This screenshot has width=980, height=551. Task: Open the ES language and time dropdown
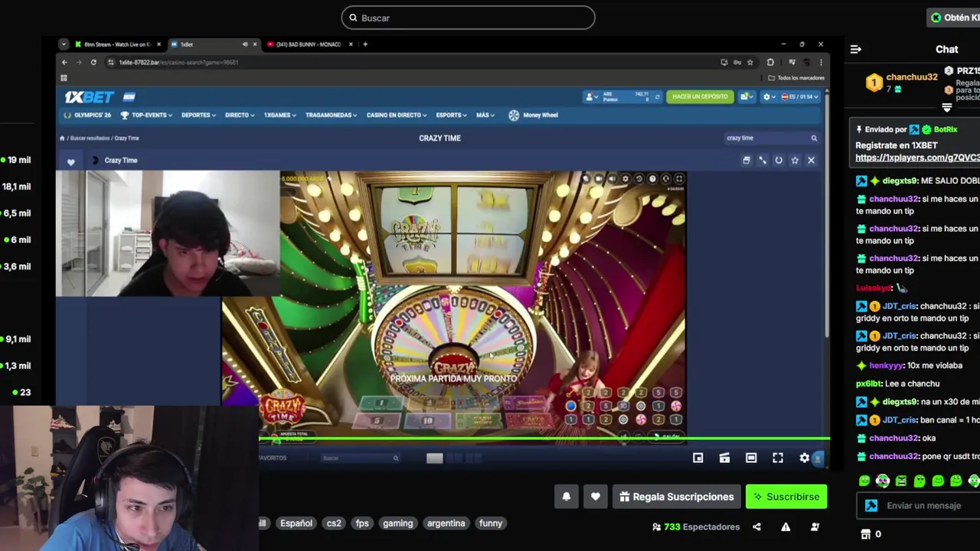[800, 97]
